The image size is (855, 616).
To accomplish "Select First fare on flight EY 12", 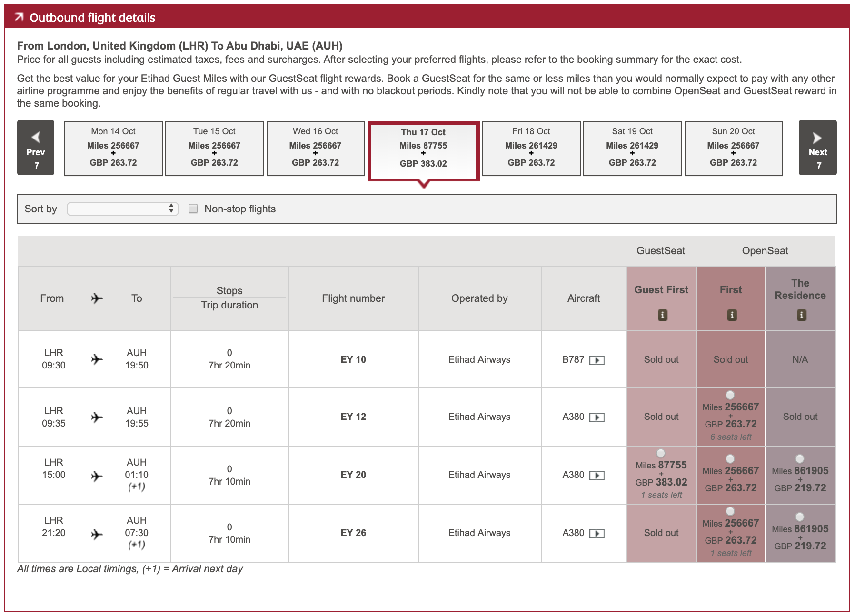I will click(730, 395).
